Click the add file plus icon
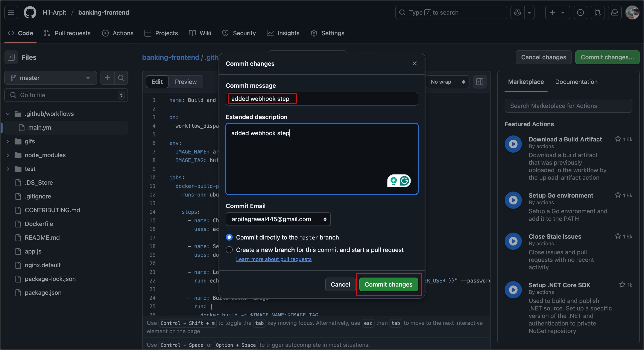Screen dimensions: 644x350 (107, 78)
